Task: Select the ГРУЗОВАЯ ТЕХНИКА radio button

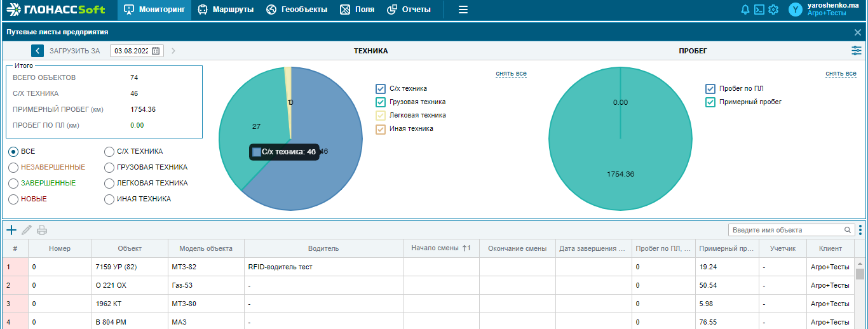Action: [x=109, y=168]
